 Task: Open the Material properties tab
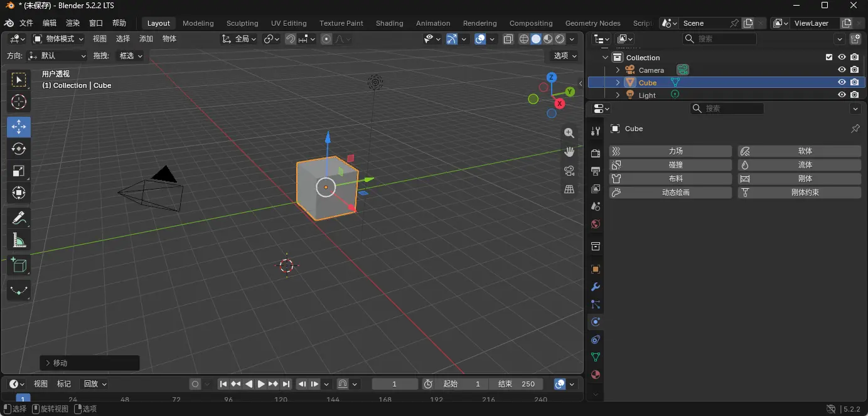(x=596, y=375)
